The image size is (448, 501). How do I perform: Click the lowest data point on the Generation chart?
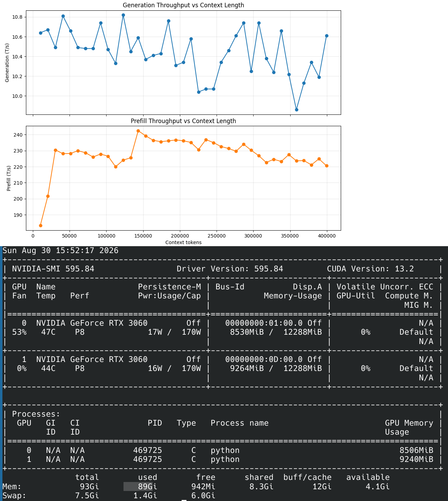[296, 110]
